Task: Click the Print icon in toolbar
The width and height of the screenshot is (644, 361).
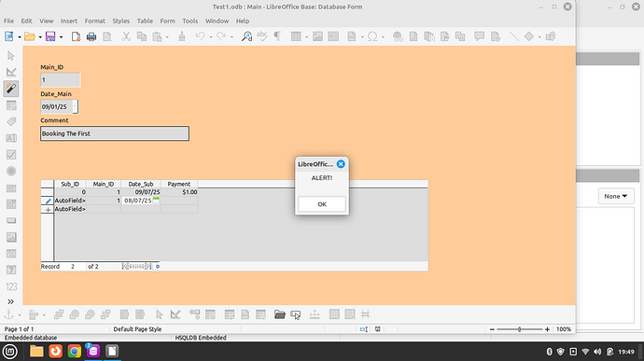Action: pyautogui.click(x=91, y=36)
